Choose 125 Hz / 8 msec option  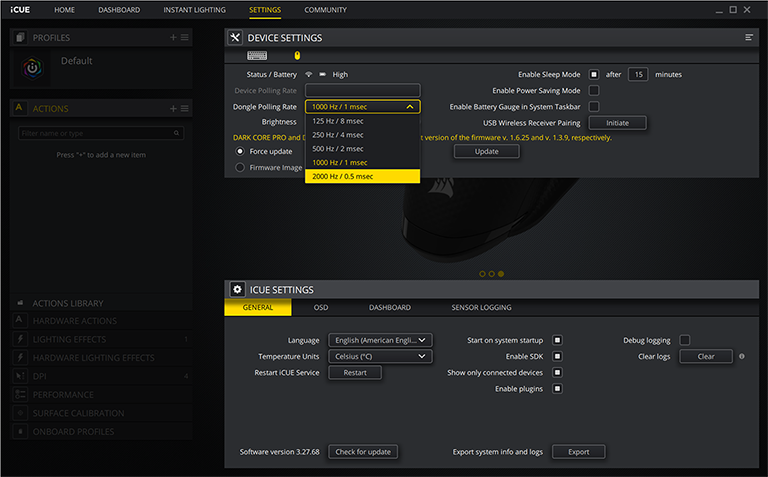pyautogui.click(x=362, y=121)
